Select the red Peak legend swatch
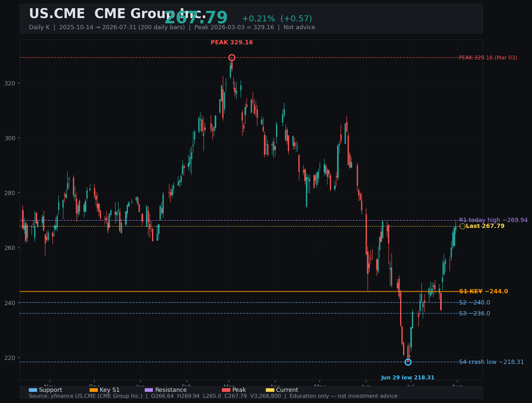 (226, 390)
